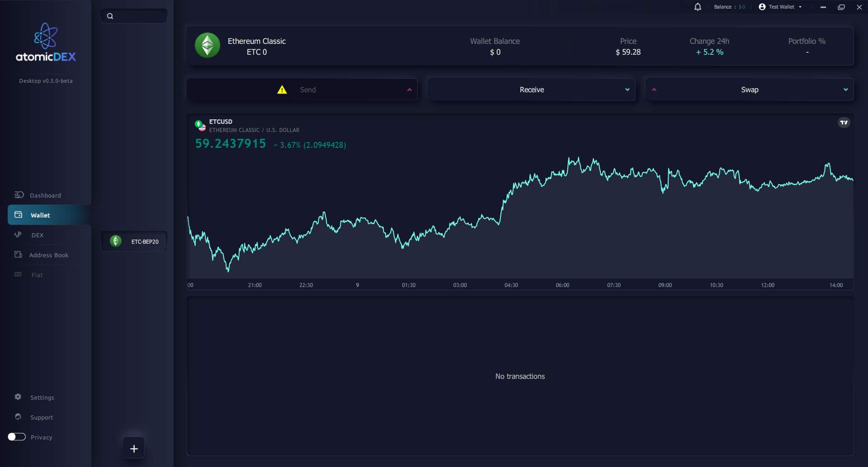Image resolution: width=868 pixels, height=467 pixels.
Task: Click the Send warning triangle icon
Action: (x=282, y=90)
